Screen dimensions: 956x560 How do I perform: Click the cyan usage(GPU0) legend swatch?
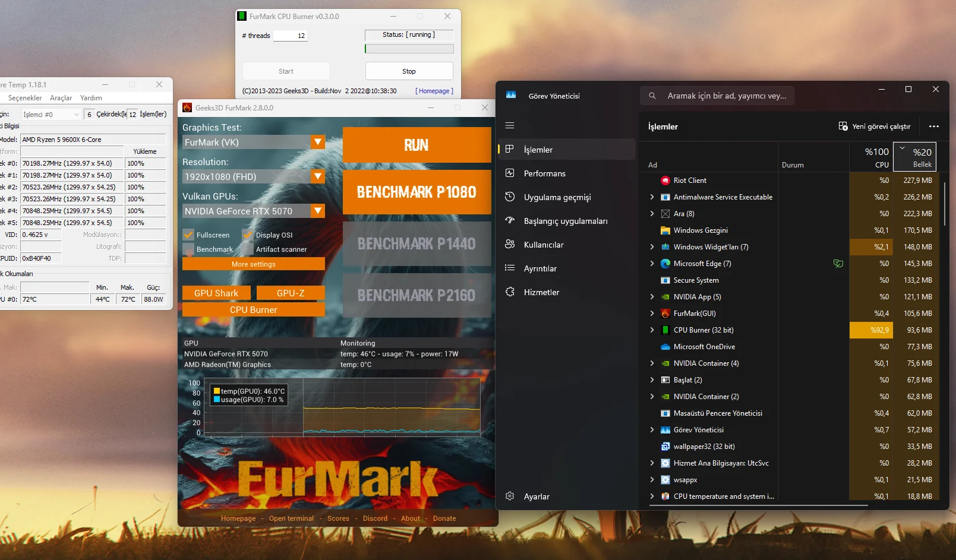point(217,399)
